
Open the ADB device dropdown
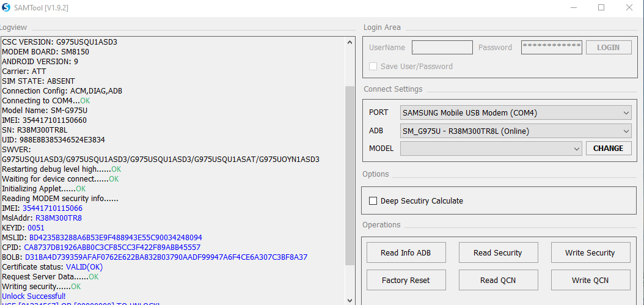[x=516, y=131]
